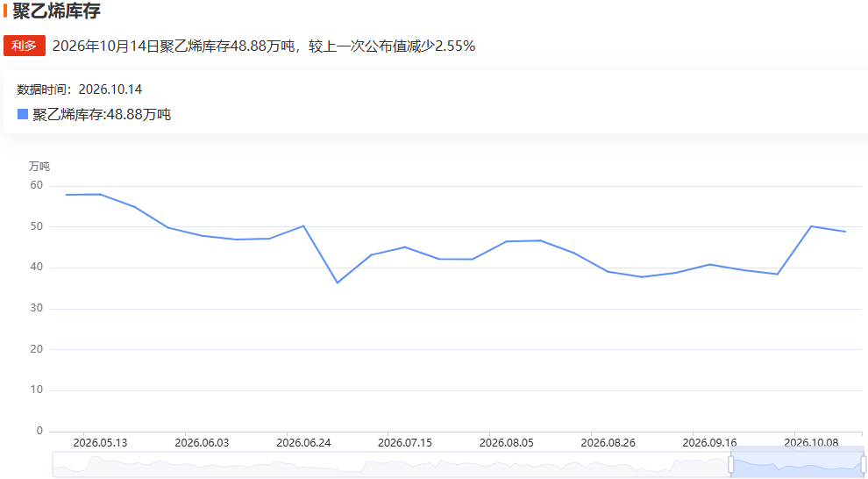Click the right handle of the range slider
Screen dimensions: 868x479
tap(864, 465)
